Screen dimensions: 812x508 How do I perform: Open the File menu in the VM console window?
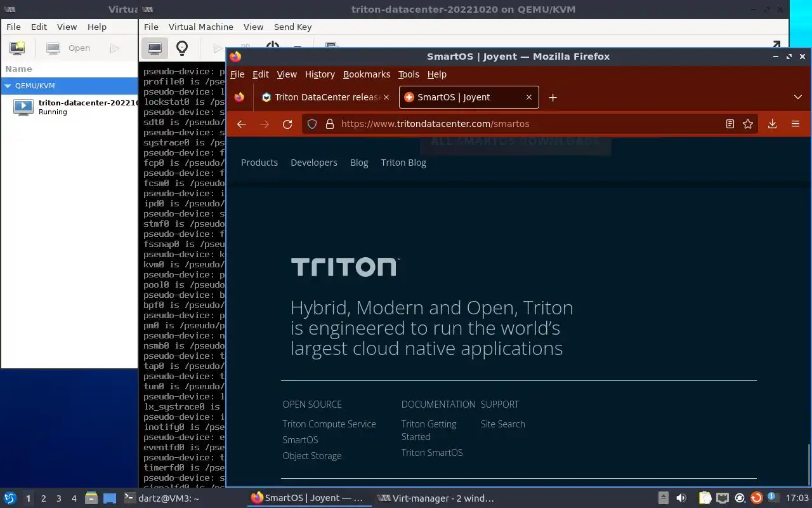(x=151, y=27)
